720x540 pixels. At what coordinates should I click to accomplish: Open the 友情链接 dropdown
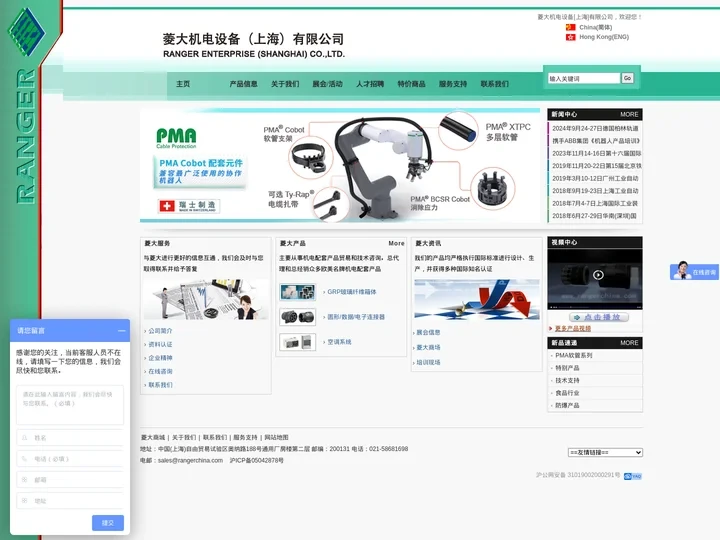[x=605, y=452]
